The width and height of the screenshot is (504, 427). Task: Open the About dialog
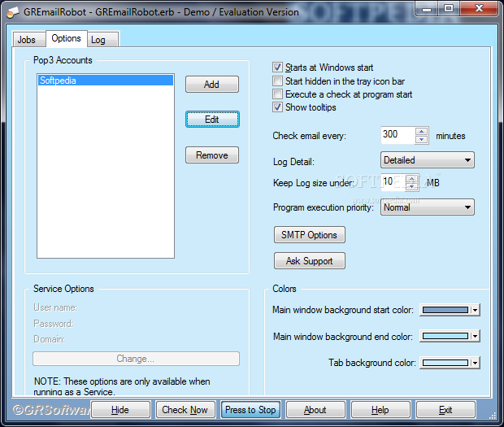coord(315,410)
